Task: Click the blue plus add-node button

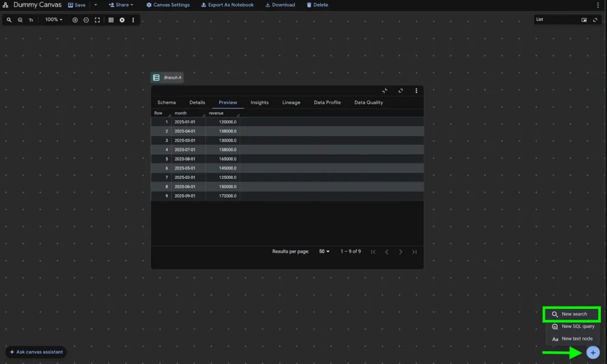Action: click(593, 353)
